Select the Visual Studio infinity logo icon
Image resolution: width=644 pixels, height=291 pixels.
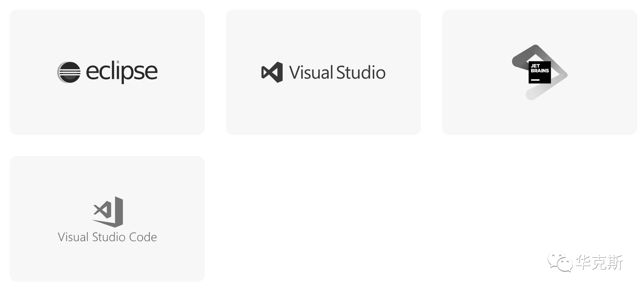pos(272,72)
